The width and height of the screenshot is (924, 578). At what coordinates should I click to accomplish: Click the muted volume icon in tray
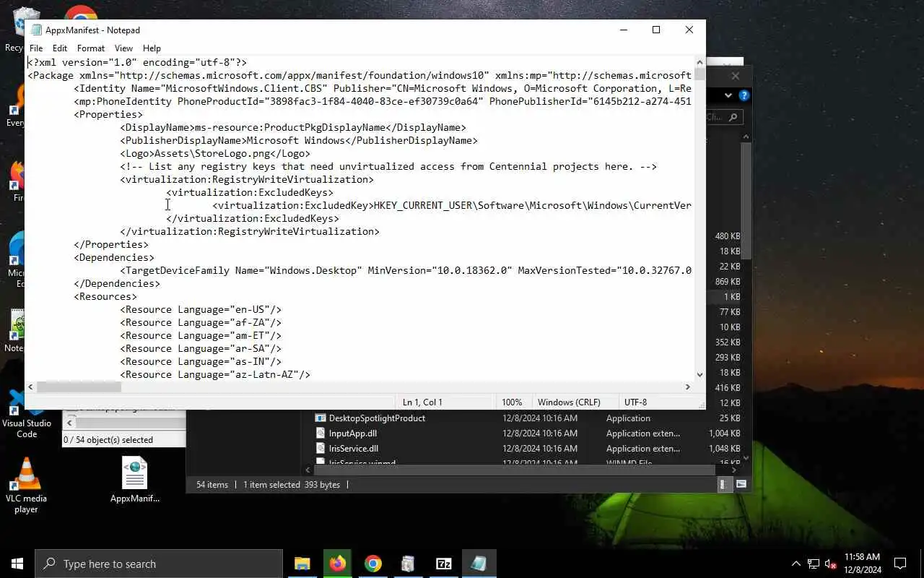pos(830,564)
